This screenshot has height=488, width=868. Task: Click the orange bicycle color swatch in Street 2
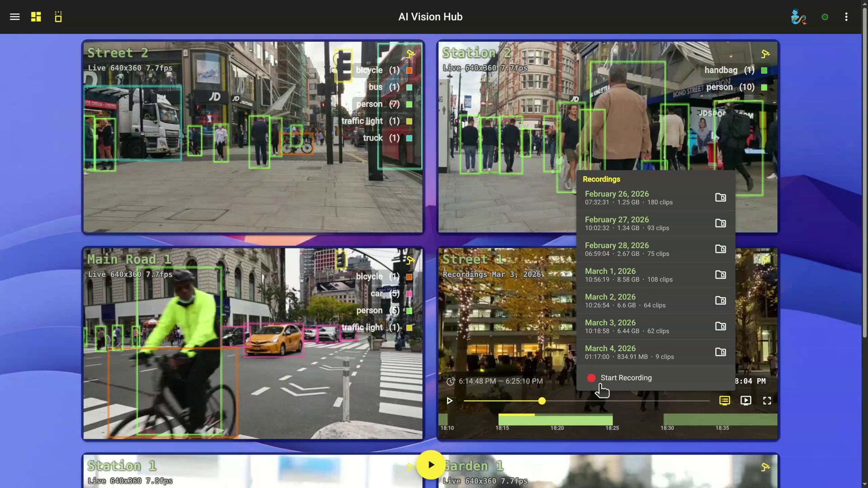[409, 70]
